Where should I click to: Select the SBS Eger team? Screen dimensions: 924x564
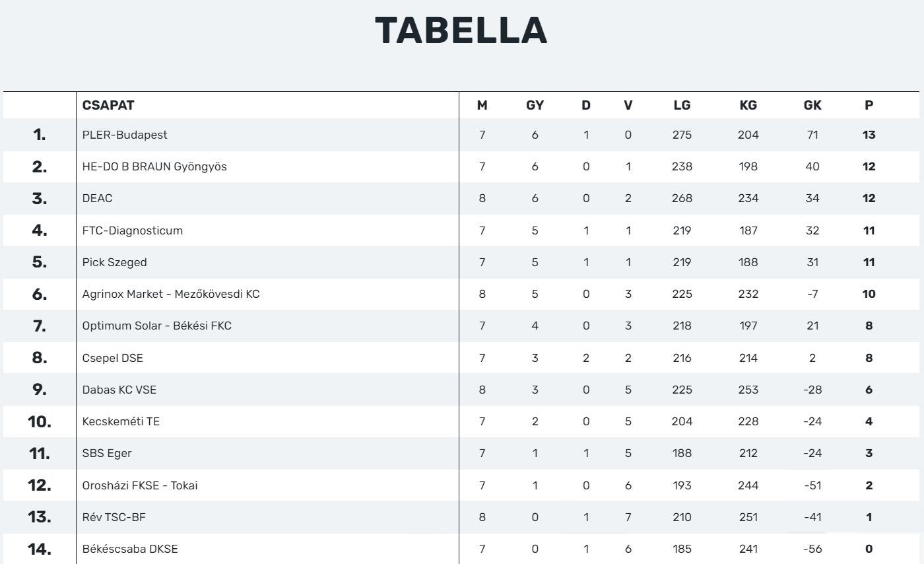107,453
